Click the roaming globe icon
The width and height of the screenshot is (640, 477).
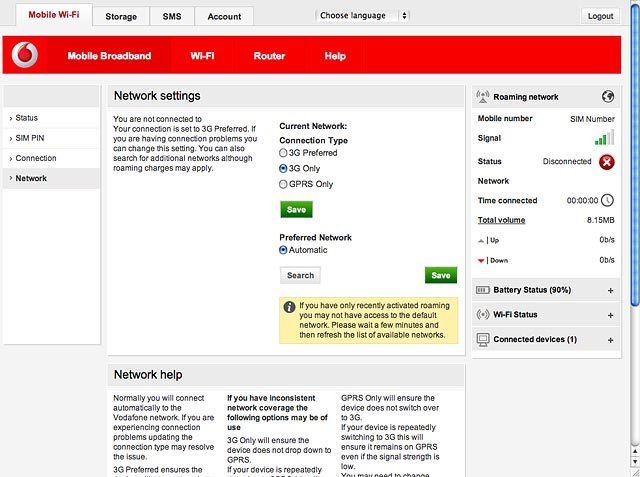point(608,97)
